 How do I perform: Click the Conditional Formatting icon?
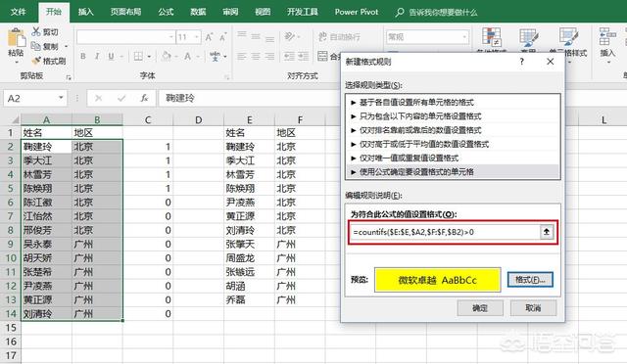coord(492,37)
